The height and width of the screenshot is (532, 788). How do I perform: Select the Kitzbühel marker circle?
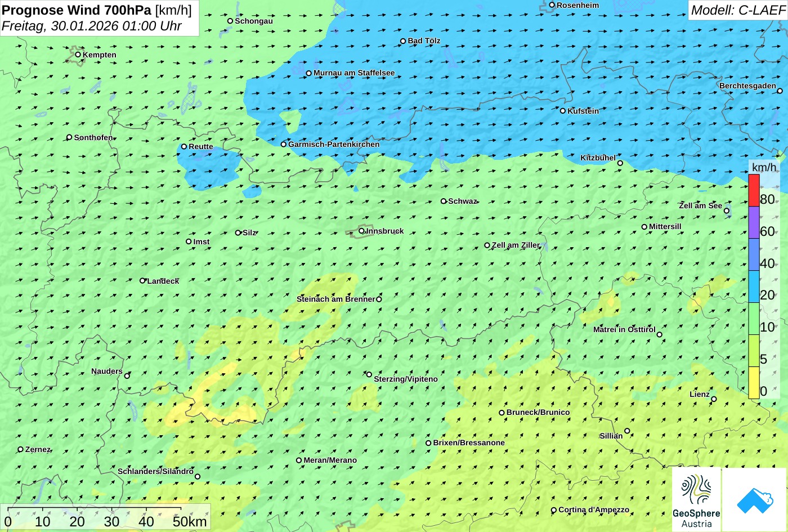tap(620, 163)
